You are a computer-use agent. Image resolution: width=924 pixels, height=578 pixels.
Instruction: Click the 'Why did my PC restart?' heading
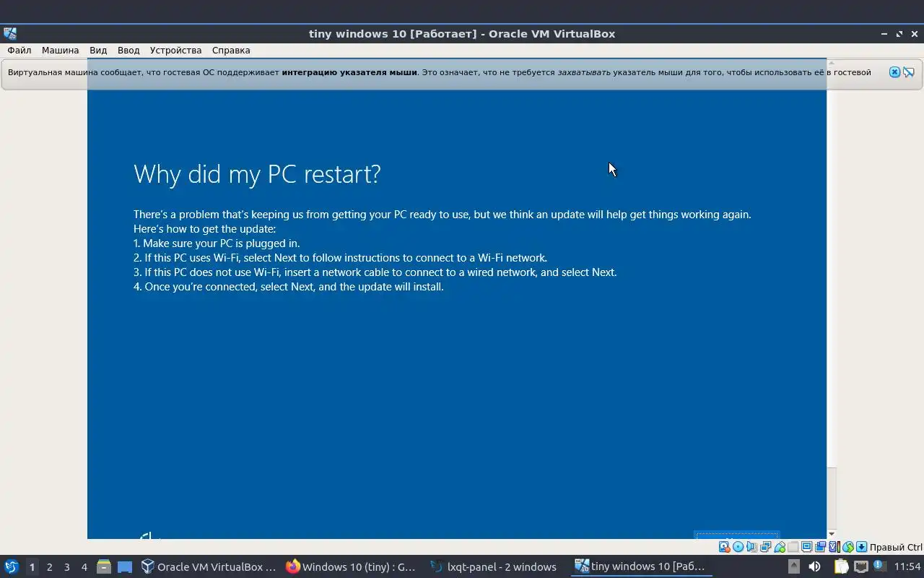(x=257, y=174)
